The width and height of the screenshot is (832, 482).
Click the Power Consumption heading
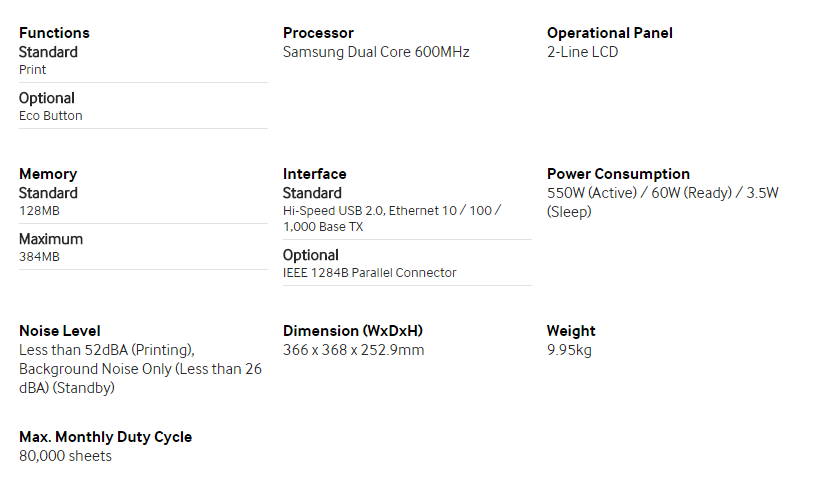coord(618,174)
